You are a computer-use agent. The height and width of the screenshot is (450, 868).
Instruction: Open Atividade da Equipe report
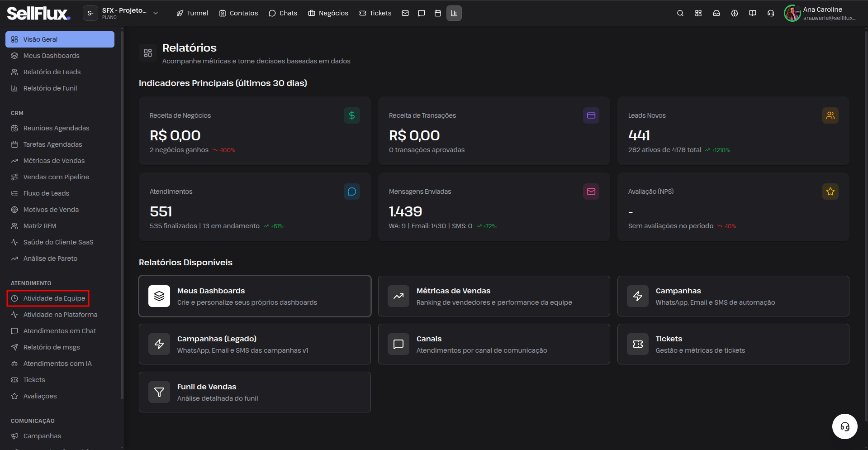pyautogui.click(x=60, y=298)
